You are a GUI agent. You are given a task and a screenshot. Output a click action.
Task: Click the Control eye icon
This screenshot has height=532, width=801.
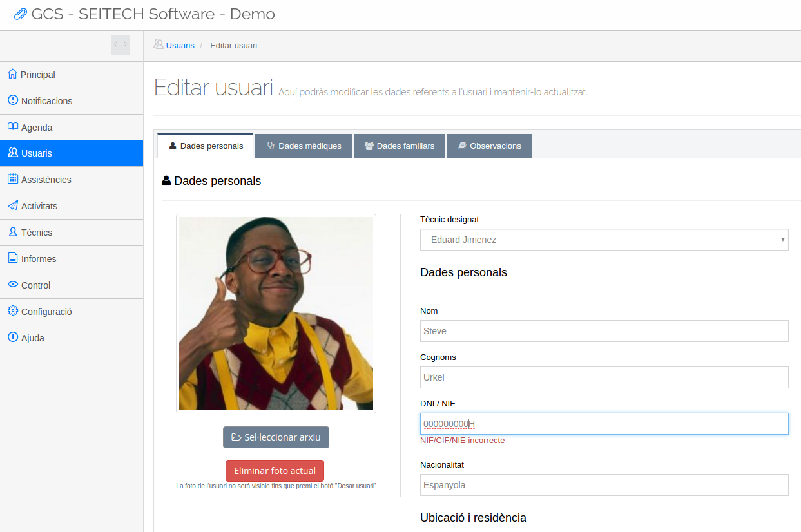pos(13,285)
